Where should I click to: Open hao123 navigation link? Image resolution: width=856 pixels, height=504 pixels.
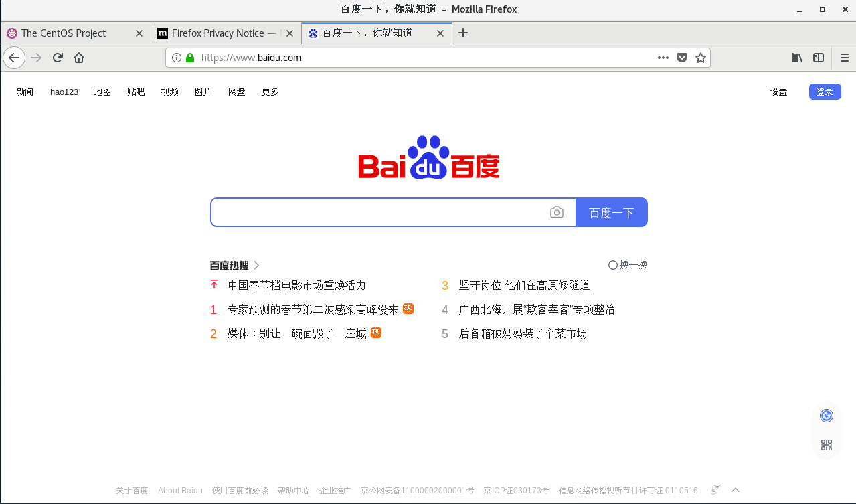(x=64, y=92)
